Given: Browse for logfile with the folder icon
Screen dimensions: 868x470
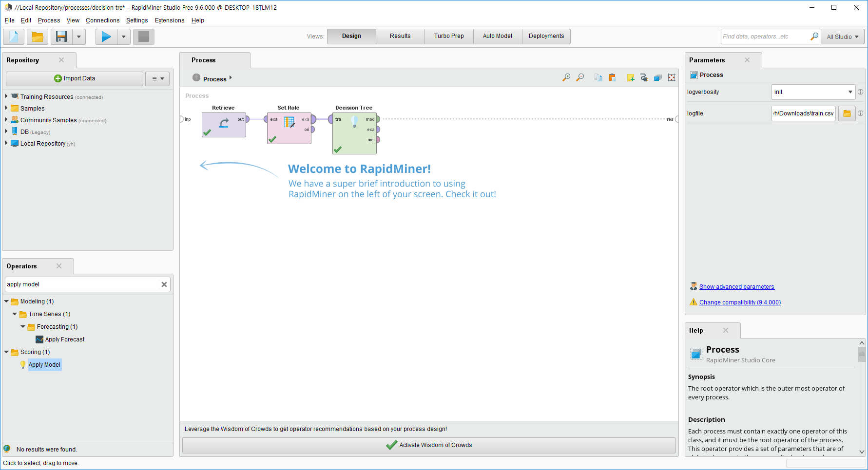Looking at the screenshot, I should click(x=847, y=113).
